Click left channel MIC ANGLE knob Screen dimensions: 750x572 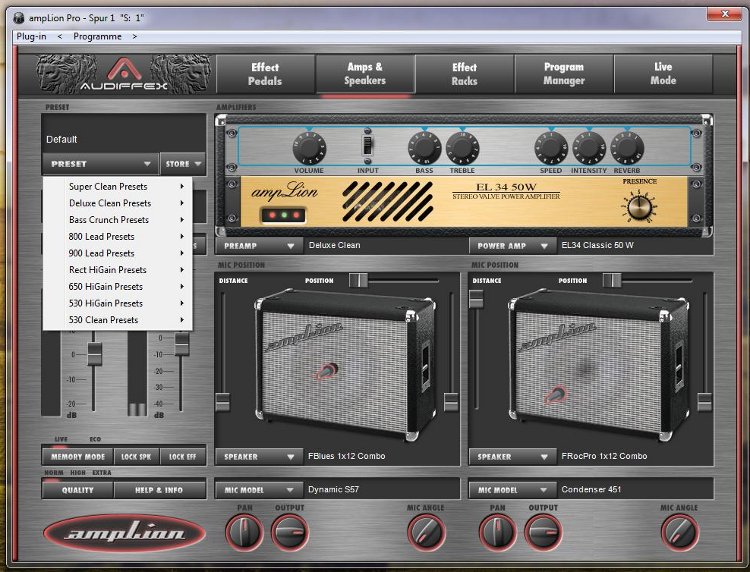pos(426,532)
